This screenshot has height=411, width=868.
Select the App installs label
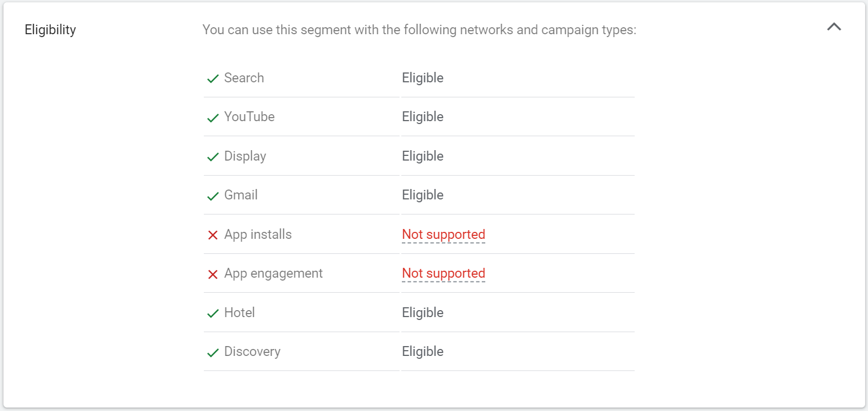[x=258, y=234]
